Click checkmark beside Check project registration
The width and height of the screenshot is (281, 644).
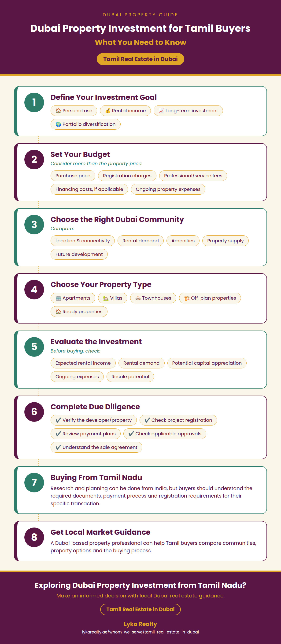point(147,420)
